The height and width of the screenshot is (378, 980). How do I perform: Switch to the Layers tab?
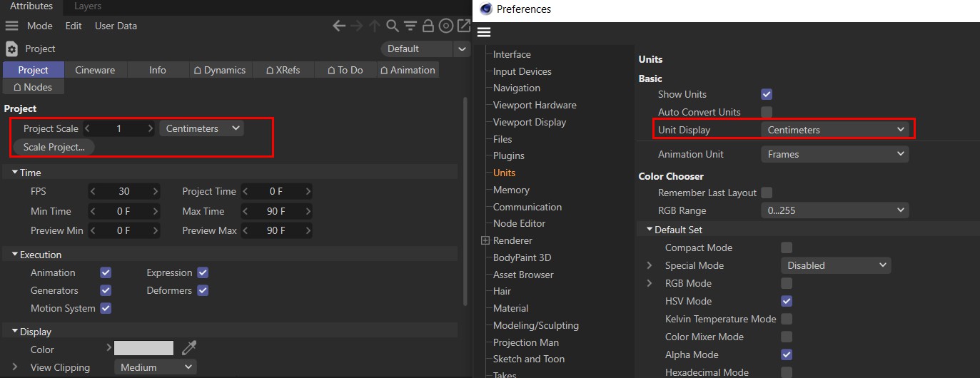(88, 6)
